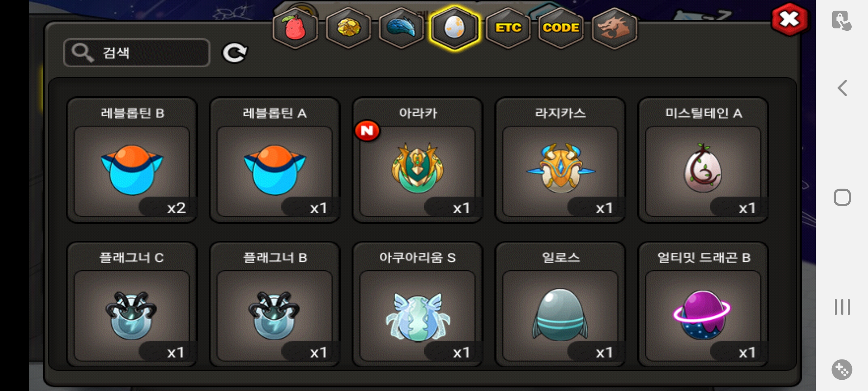Pick the new 아라카 egg
868x391 pixels.
pos(418,160)
